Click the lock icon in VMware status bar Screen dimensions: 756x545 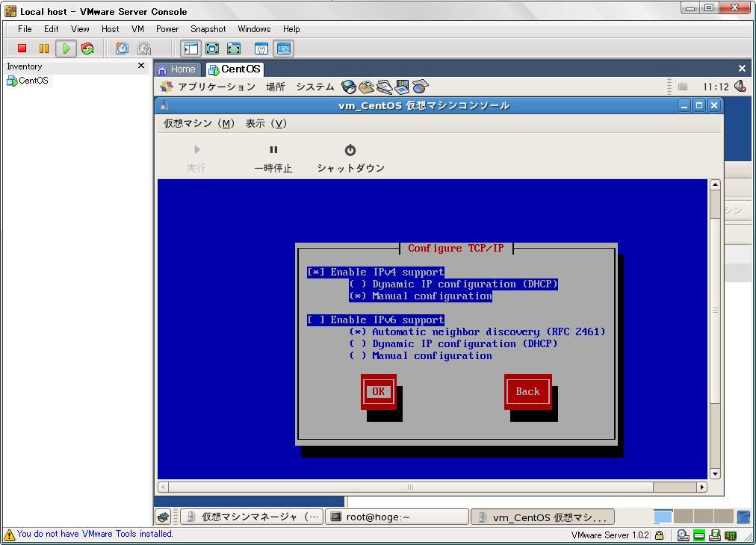coord(659,535)
